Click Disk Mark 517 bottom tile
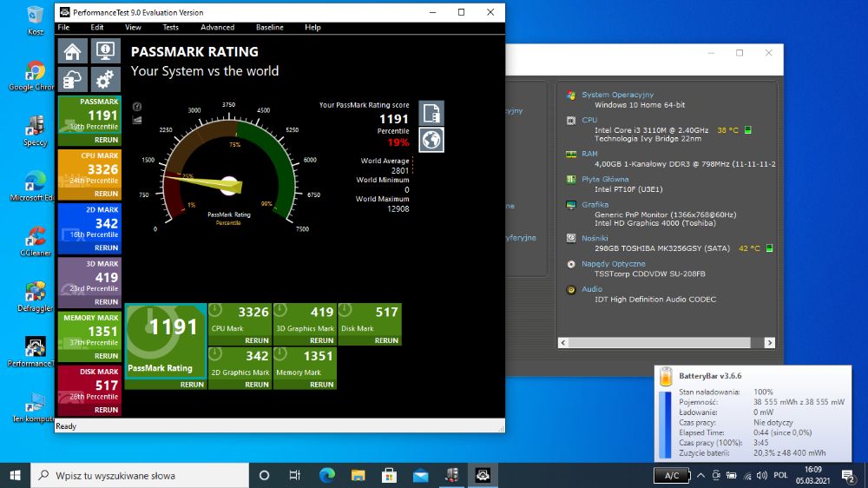The width and height of the screenshot is (868, 488). tap(369, 324)
